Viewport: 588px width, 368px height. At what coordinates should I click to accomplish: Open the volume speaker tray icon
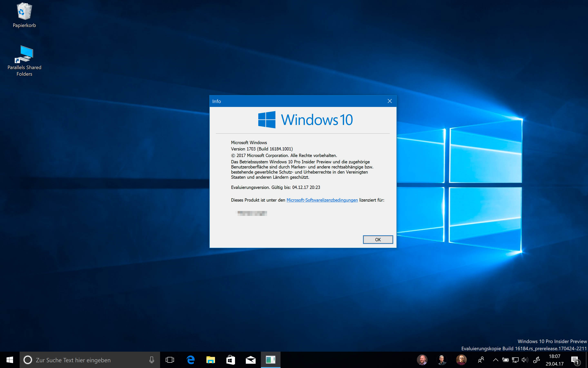pos(525,360)
